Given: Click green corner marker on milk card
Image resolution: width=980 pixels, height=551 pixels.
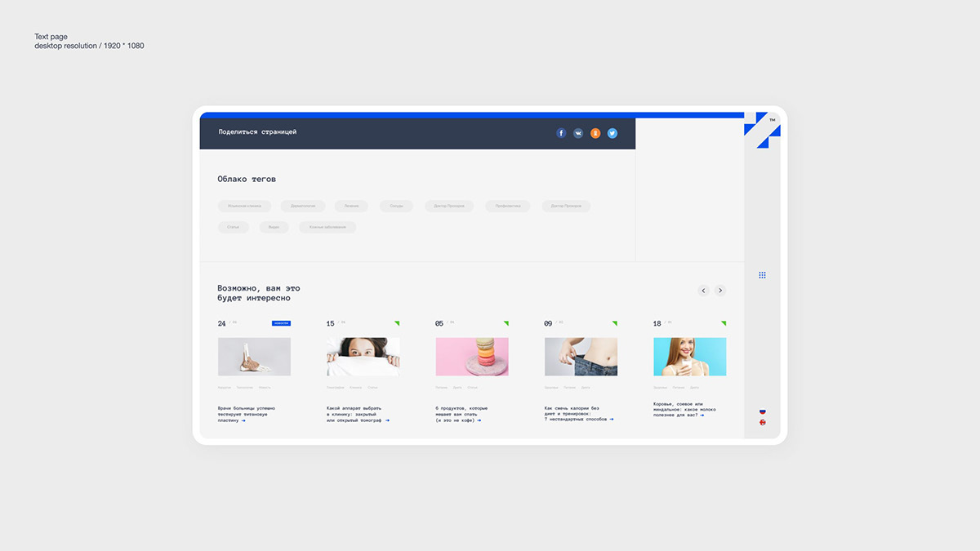Looking at the screenshot, I should tap(724, 322).
